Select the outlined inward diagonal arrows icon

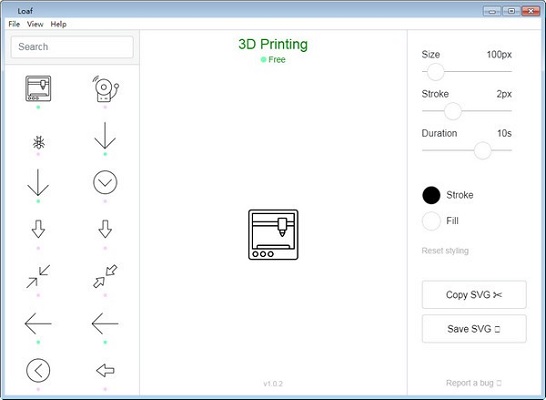coord(105,276)
